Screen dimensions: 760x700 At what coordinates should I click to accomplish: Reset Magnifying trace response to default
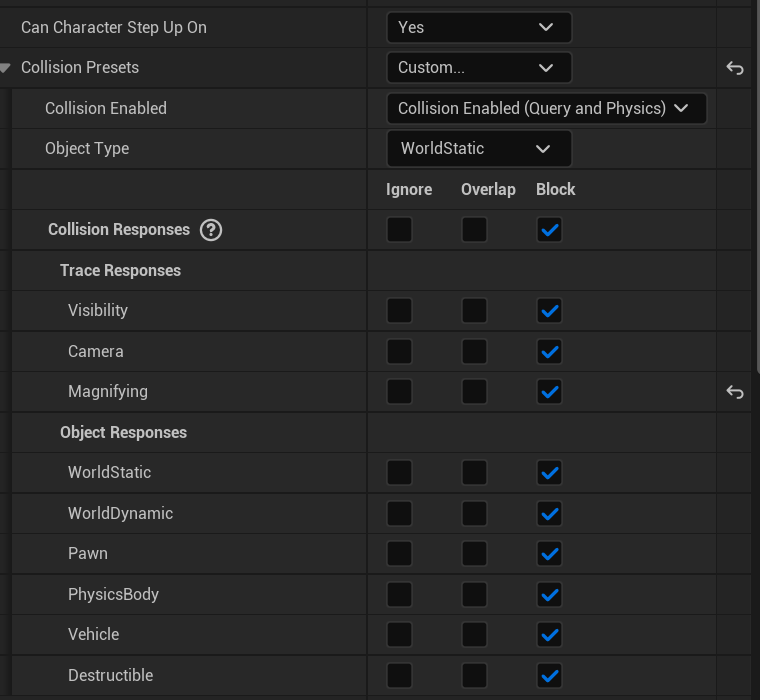[x=735, y=392]
